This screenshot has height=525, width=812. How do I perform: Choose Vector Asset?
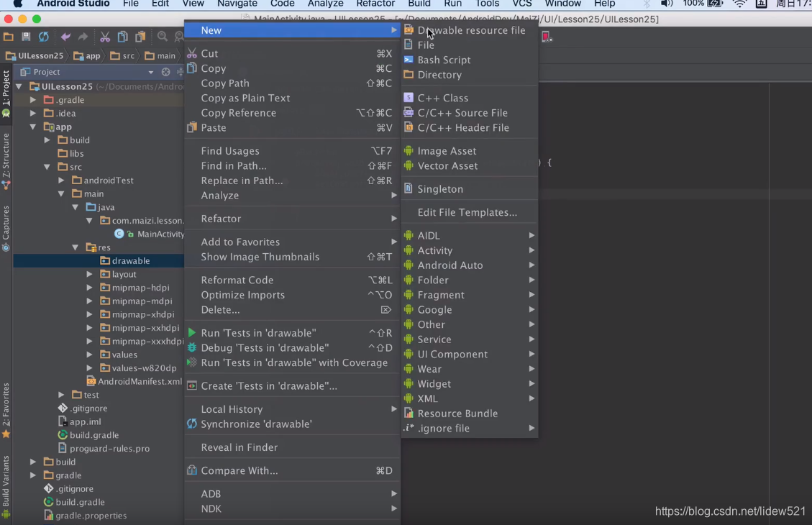click(469, 165)
